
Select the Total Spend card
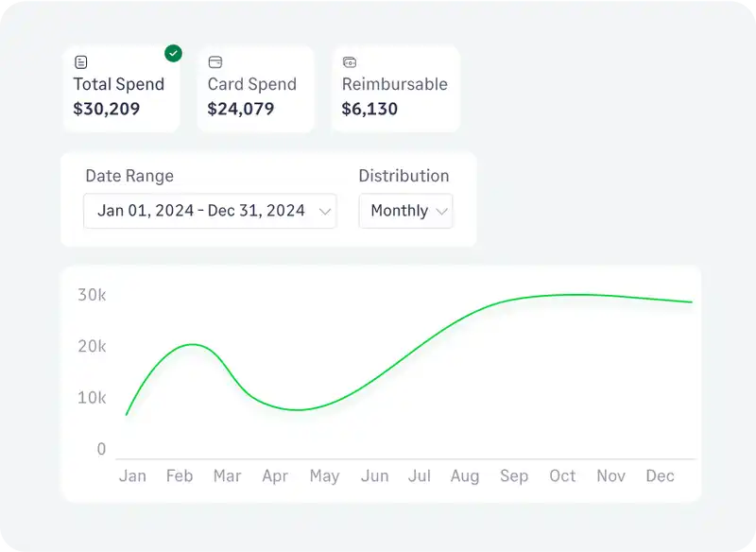[x=120, y=90]
